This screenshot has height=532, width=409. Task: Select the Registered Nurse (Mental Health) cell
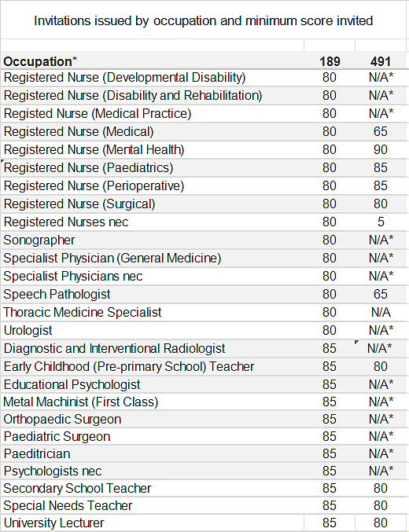pos(152,149)
